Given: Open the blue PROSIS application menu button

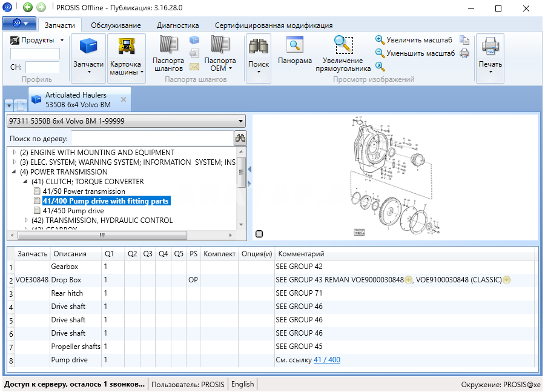Looking at the screenshot, I should [19, 24].
